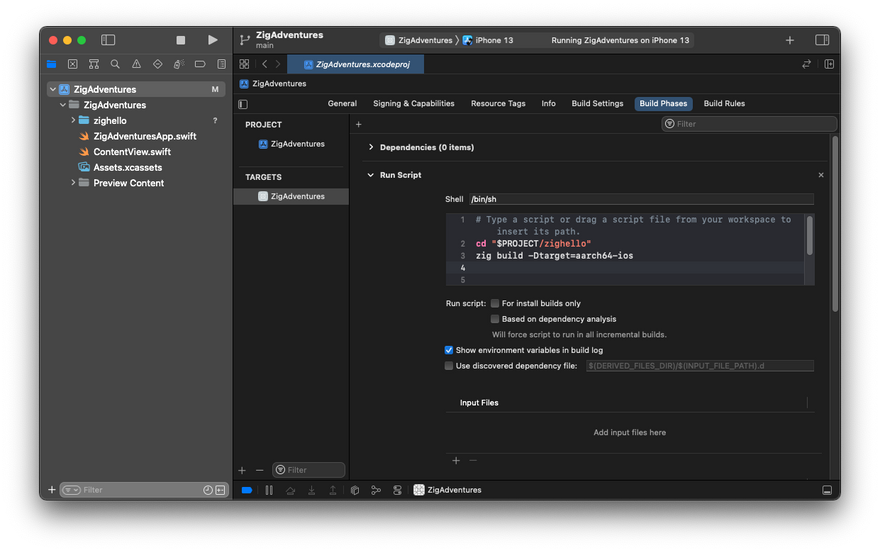Toggle the right inspector panel
Screen dimensions: 880x552
coord(822,40)
